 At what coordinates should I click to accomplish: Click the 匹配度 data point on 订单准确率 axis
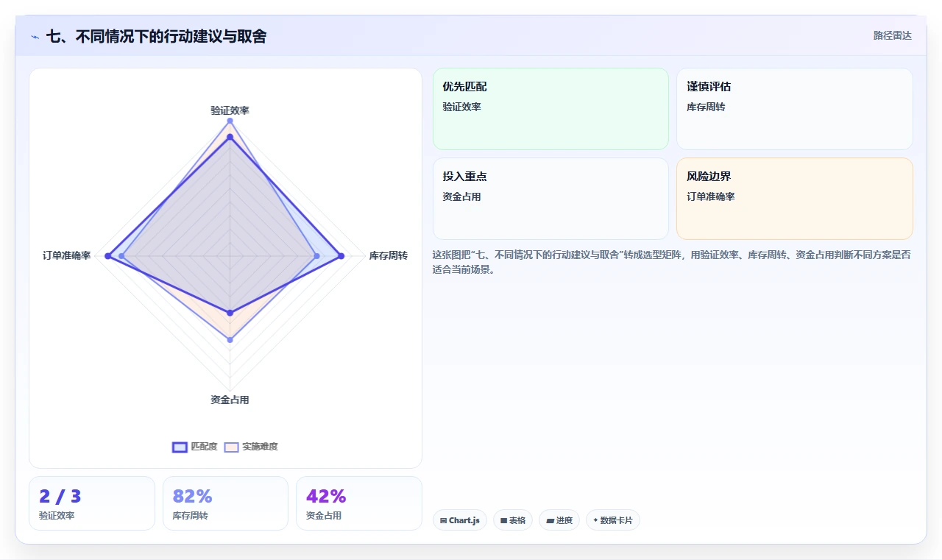[x=107, y=256]
